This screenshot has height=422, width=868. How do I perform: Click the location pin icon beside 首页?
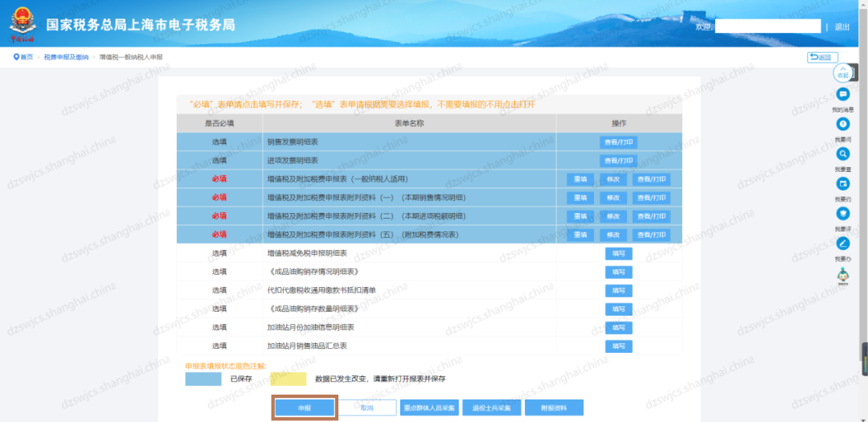(x=16, y=57)
